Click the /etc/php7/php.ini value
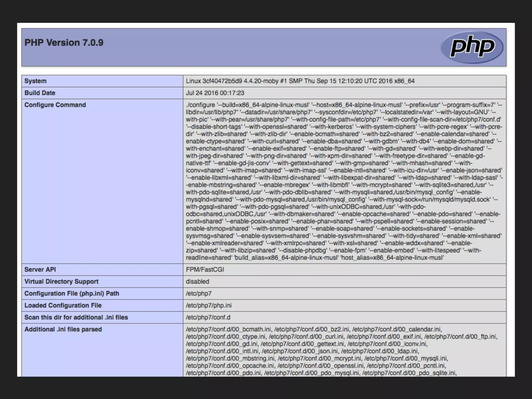This screenshot has height=399, width=532. coord(209,305)
